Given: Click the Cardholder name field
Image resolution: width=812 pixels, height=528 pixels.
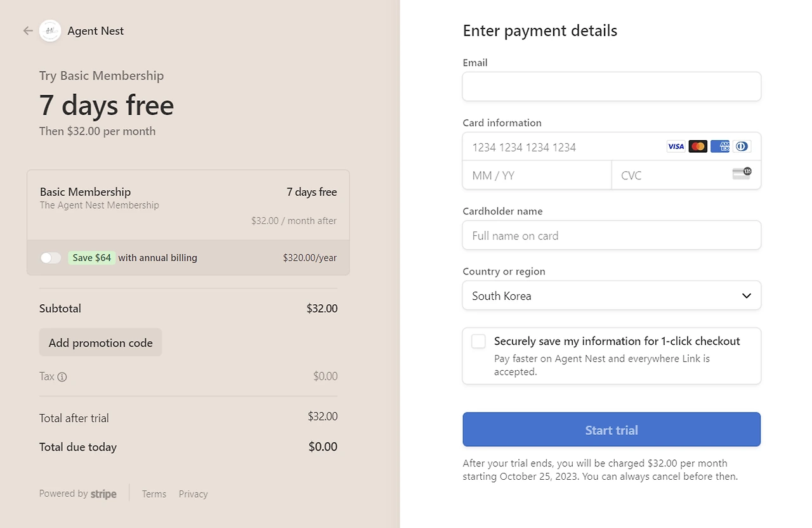Looking at the screenshot, I should pos(611,235).
